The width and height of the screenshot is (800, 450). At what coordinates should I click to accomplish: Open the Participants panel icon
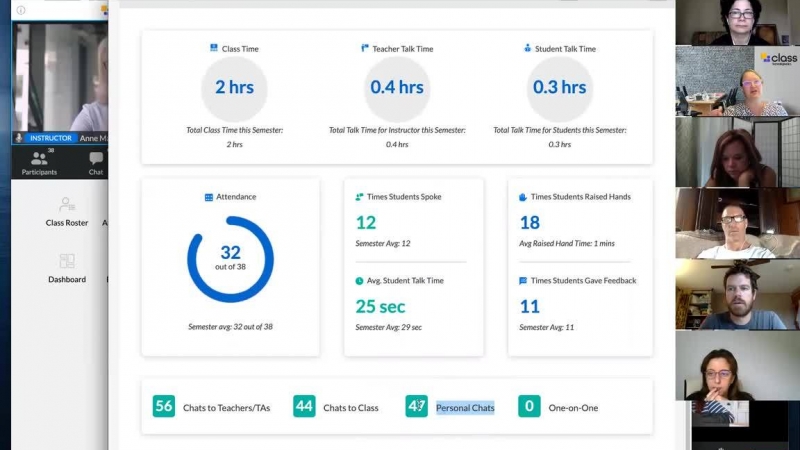tap(39, 159)
